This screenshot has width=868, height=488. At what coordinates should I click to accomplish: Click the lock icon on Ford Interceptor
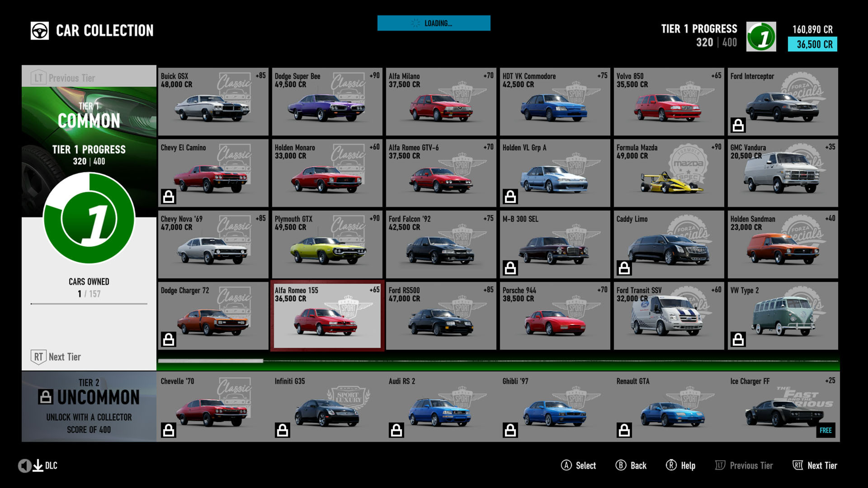click(x=738, y=125)
